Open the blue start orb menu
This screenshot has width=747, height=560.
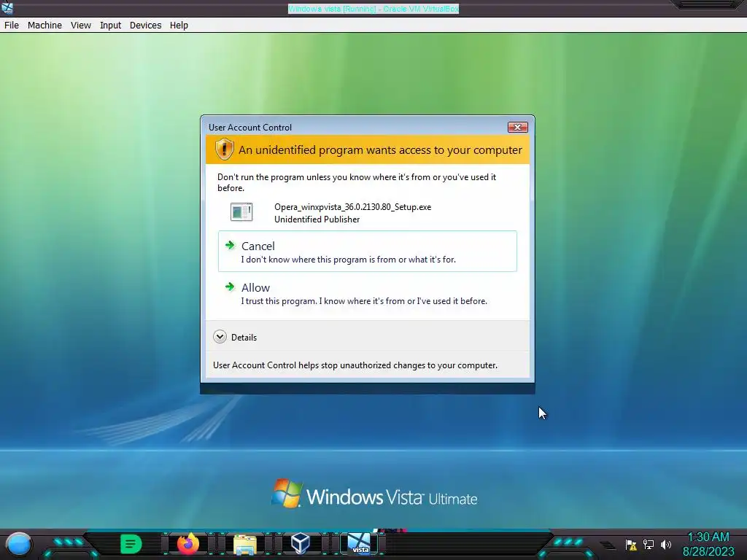[19, 544]
